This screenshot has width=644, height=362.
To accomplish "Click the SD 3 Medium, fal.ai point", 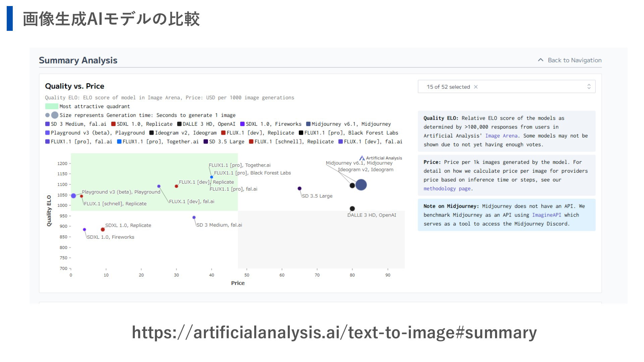I will [194, 218].
